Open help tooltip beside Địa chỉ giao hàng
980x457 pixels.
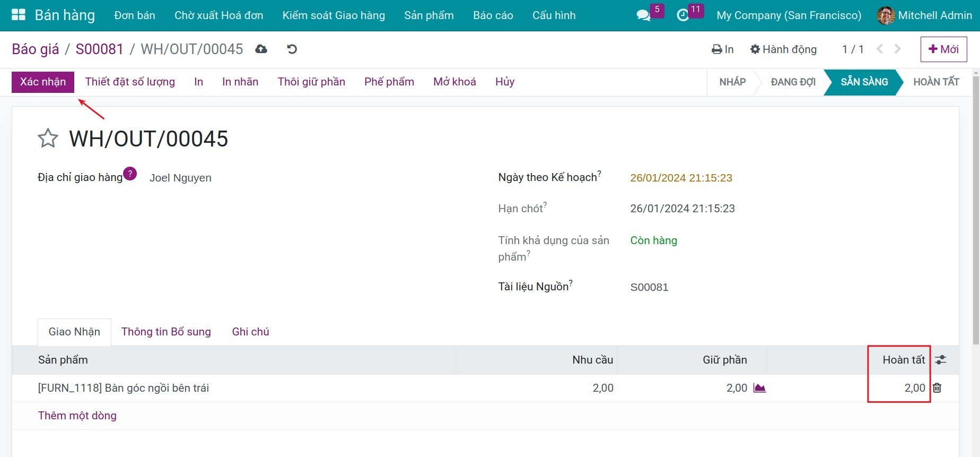click(x=130, y=174)
